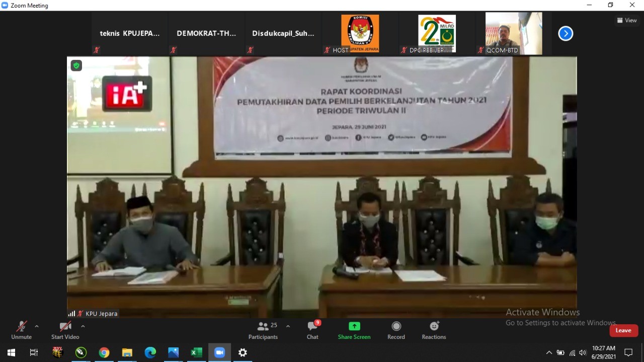Open Excel from the Windows taskbar
The width and height of the screenshot is (644, 362).
[x=196, y=352]
